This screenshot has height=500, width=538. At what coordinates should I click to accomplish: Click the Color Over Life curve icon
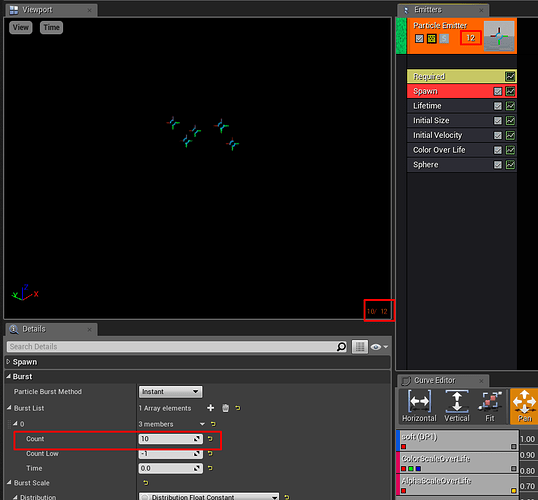click(510, 150)
